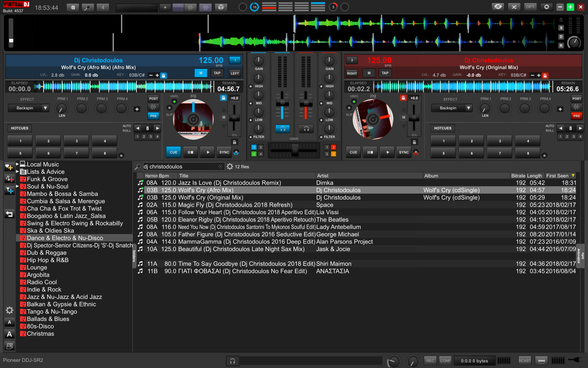Toggle right deck SLIP mode button
Screen dimensions: 588x368
349,108
